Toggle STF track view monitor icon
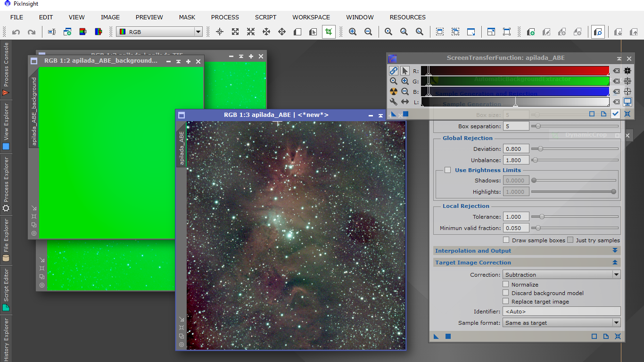Image resolution: width=644 pixels, height=362 pixels. (x=627, y=102)
